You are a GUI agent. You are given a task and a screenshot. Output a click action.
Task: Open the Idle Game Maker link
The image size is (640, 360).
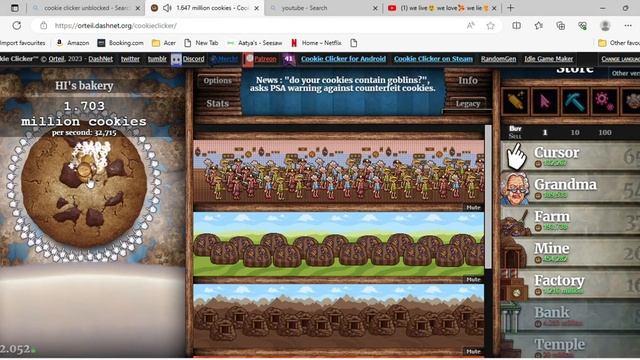549,59
